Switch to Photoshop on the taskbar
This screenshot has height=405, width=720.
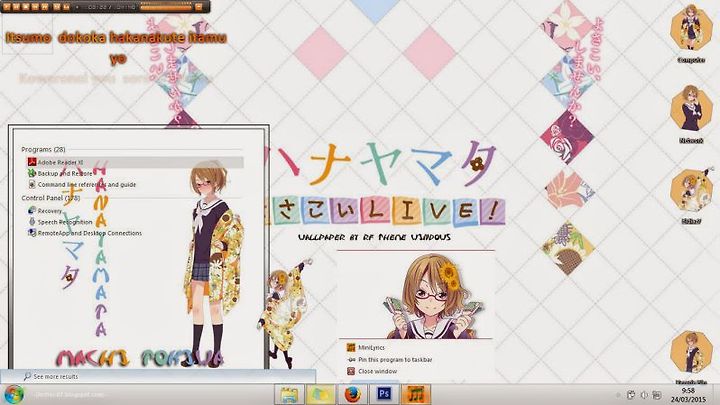coord(384,394)
